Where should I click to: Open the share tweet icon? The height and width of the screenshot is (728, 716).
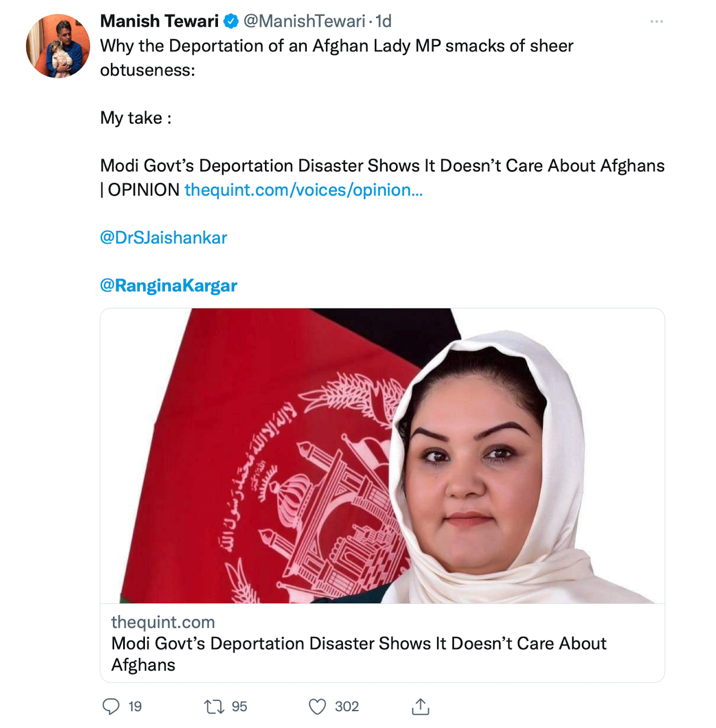[420, 706]
